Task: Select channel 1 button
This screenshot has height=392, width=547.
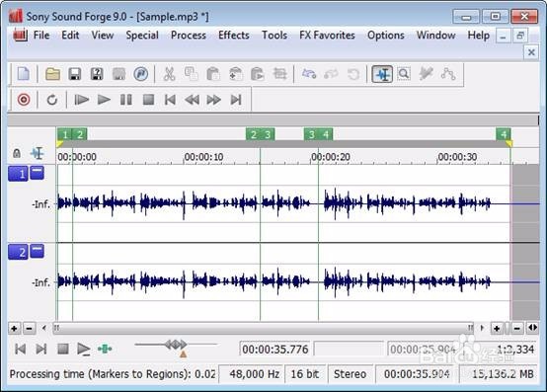Action: [x=18, y=174]
